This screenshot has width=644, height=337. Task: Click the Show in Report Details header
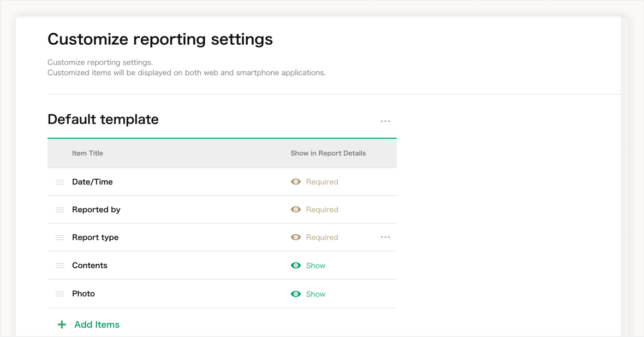tap(328, 153)
